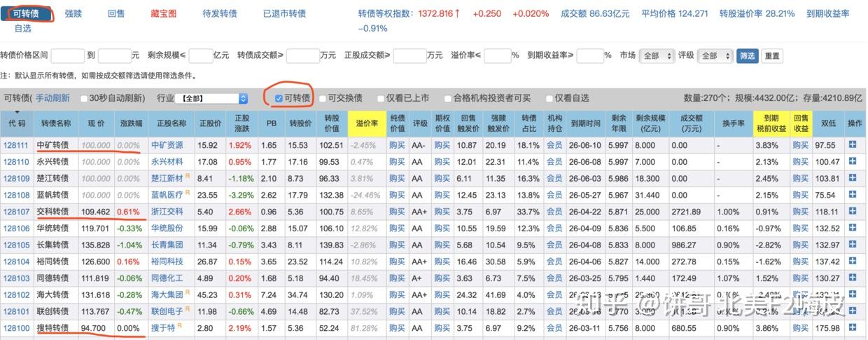The width and height of the screenshot is (868, 340).
Task: Focus the 剩余规模 input field
Action: [x=200, y=56]
